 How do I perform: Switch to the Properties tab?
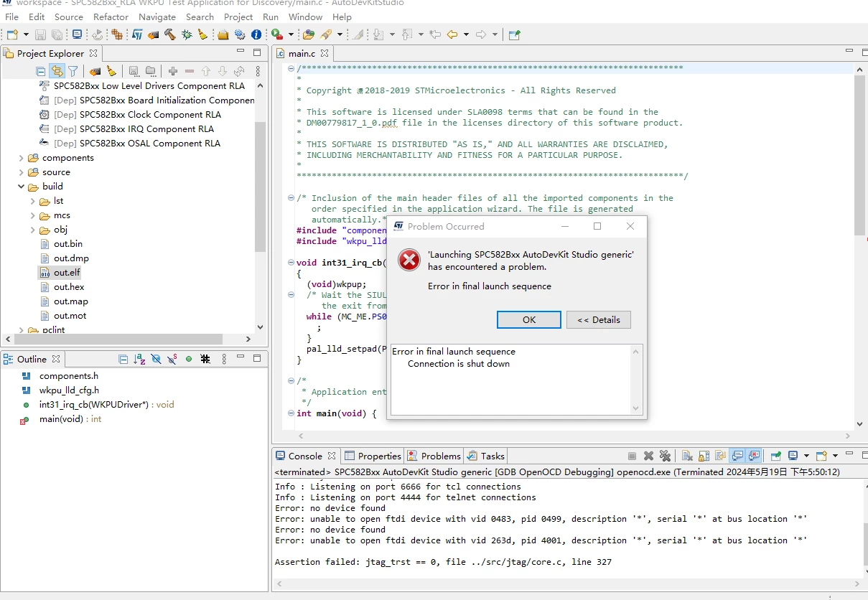373,456
